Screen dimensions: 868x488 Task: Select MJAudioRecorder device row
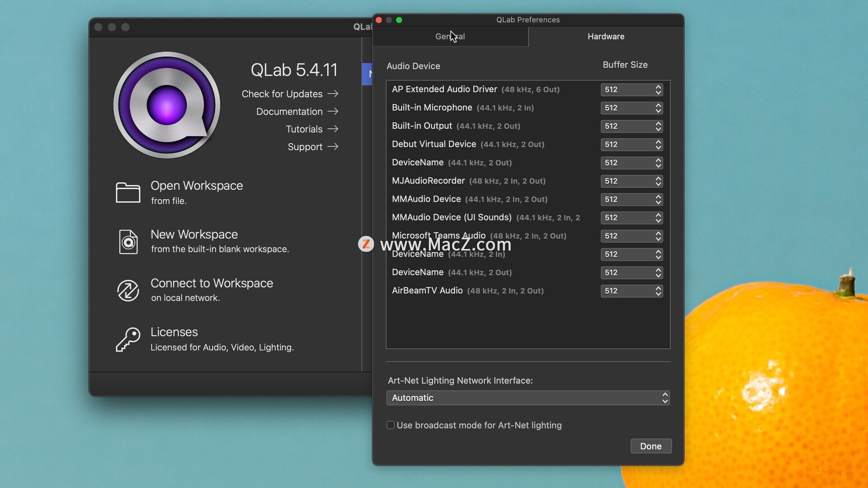click(528, 181)
